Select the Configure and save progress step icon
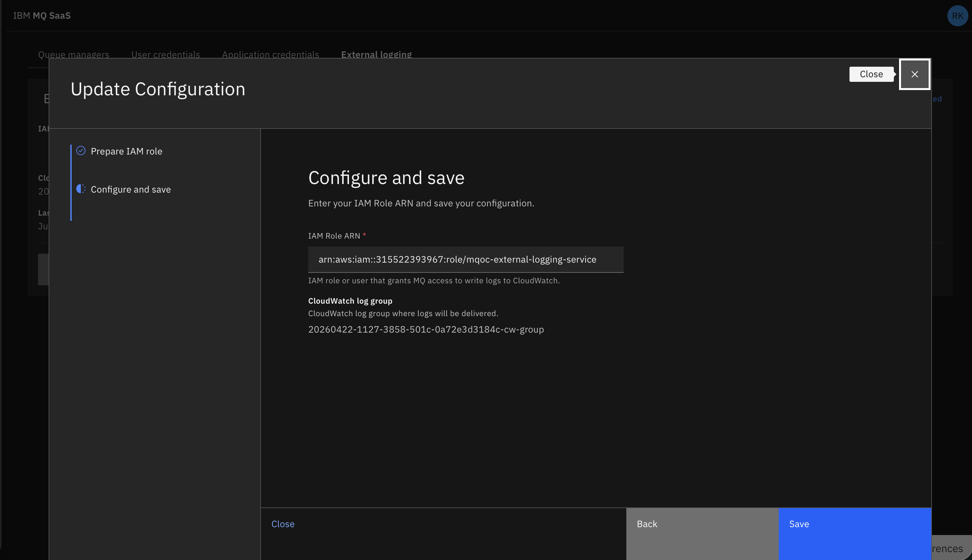 pyautogui.click(x=81, y=189)
